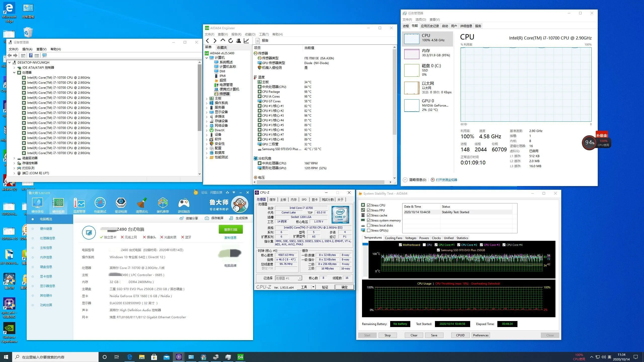Click AIDA64 refresh toolbar icon
Image resolution: width=644 pixels, height=362 pixels.
pos(230,41)
